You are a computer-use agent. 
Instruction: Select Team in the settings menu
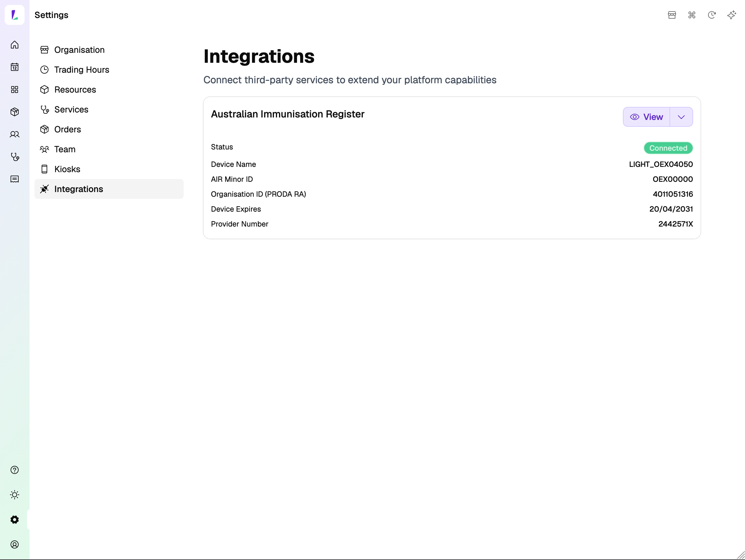(x=109, y=149)
